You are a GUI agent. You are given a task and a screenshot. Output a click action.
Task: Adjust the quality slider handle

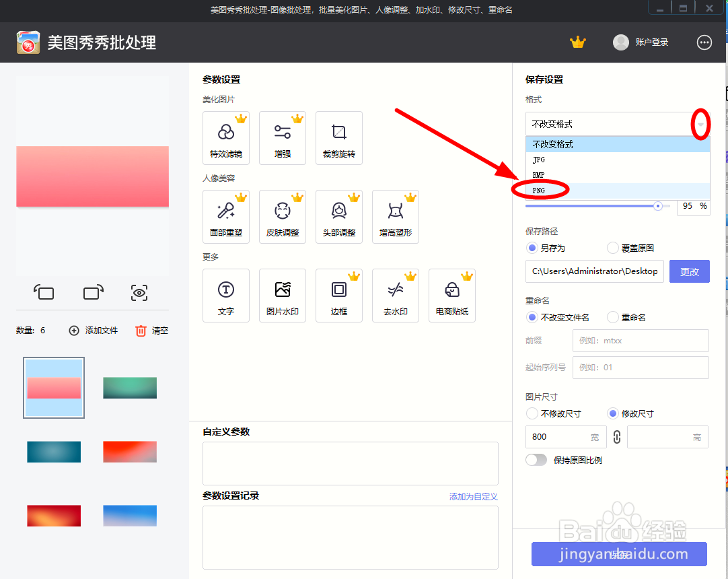tap(657, 206)
